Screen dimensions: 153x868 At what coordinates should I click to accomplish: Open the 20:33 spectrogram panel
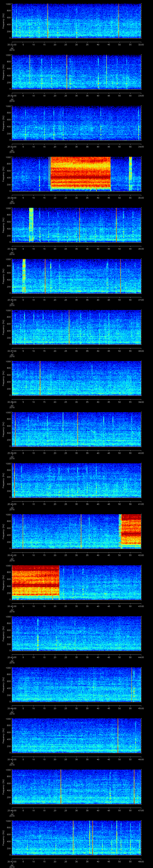pos(76,123)
